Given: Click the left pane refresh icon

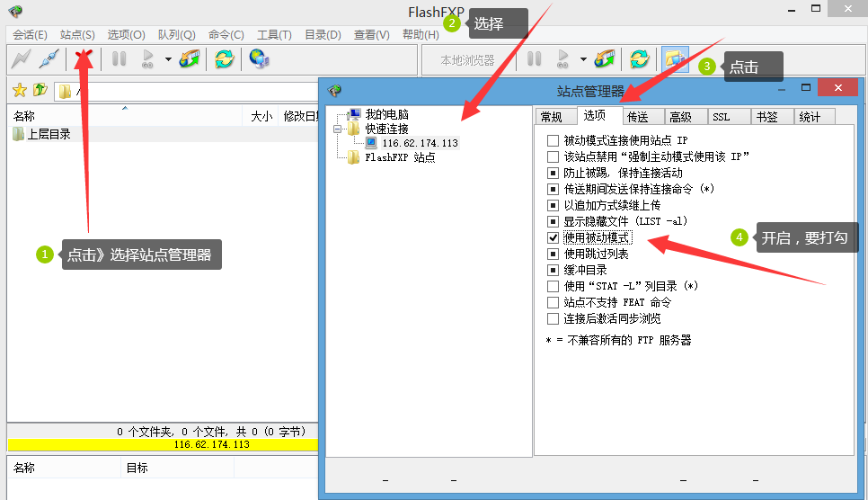Looking at the screenshot, I should point(224,58).
